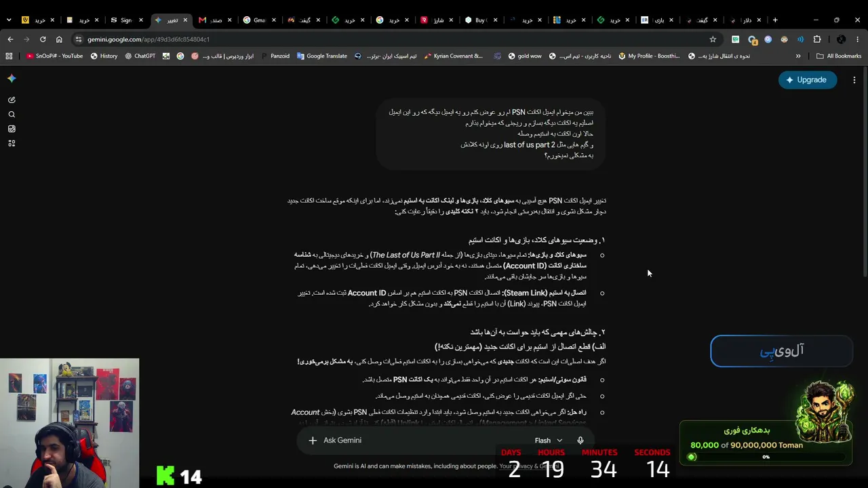
Task: Open the All Bookmarks folder
Action: pos(839,56)
